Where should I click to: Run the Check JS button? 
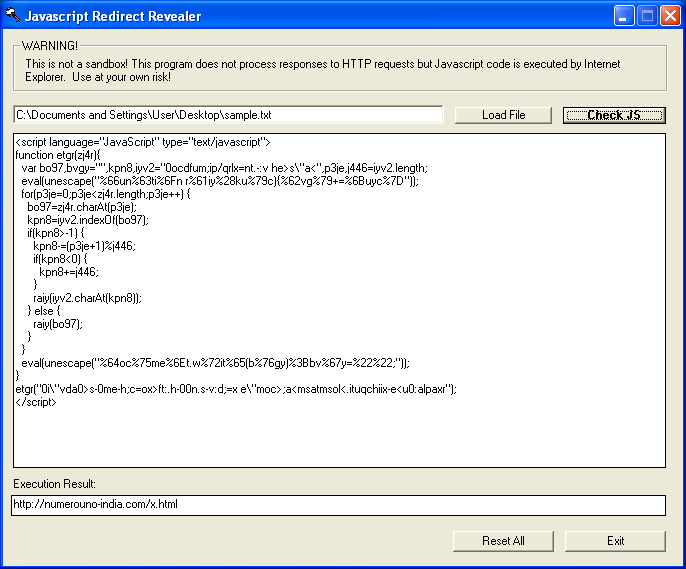click(x=614, y=115)
